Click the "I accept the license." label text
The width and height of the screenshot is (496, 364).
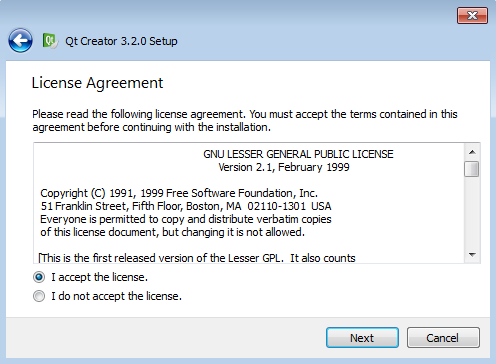99,277
